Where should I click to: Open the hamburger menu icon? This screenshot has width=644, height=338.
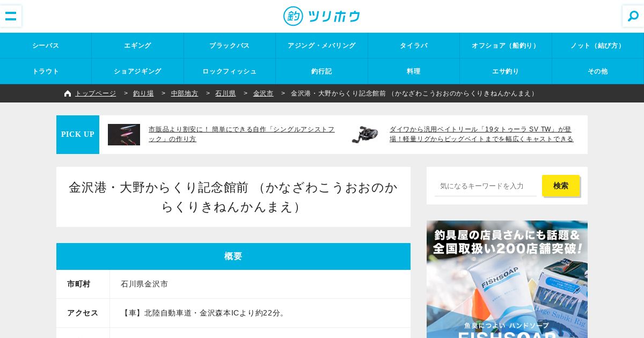pyautogui.click(x=11, y=16)
